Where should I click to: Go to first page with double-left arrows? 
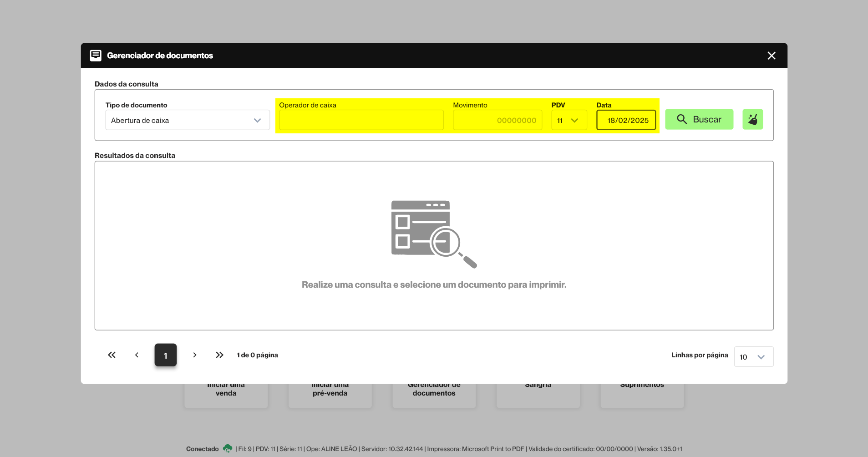coord(112,355)
